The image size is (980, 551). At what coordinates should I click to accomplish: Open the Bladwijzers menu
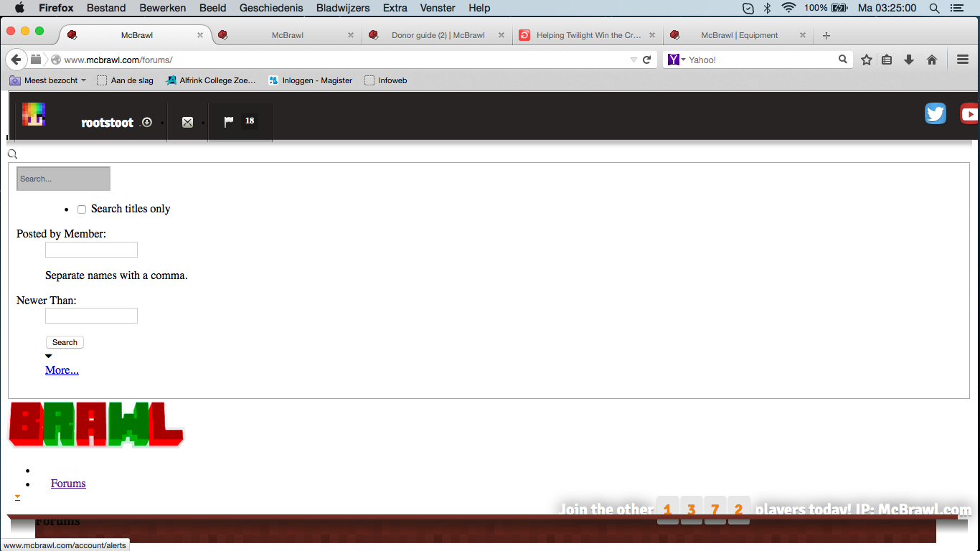coord(343,8)
